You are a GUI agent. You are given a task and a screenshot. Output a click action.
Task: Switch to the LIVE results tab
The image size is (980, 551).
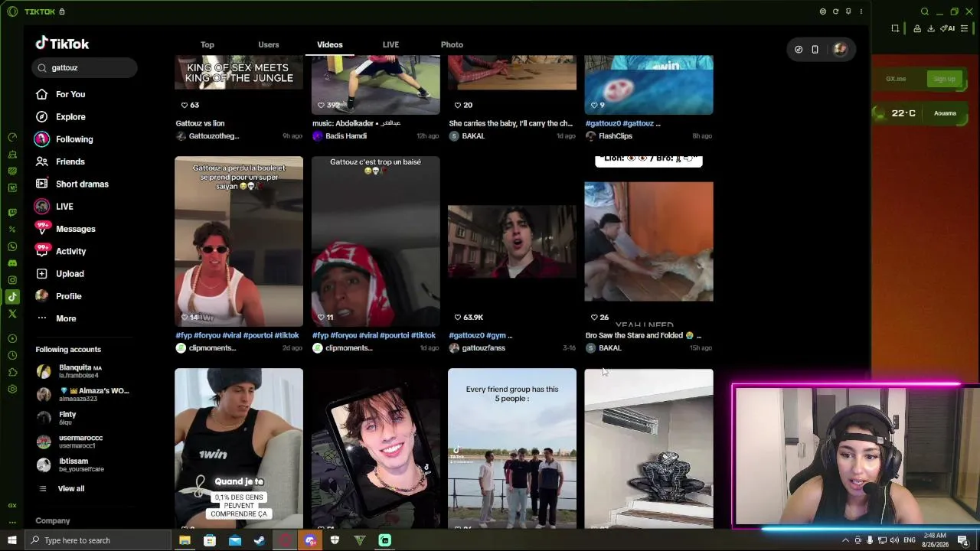point(390,44)
